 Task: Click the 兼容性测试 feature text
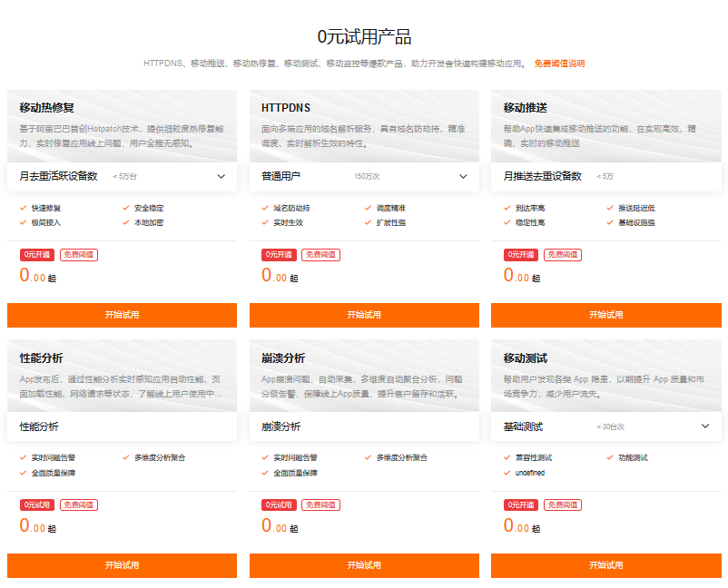point(534,458)
